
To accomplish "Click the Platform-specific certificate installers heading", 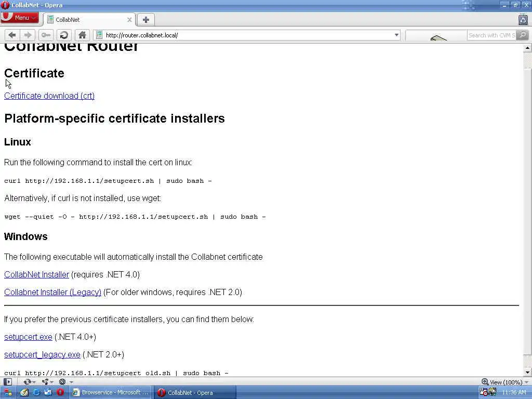I will point(114,118).
